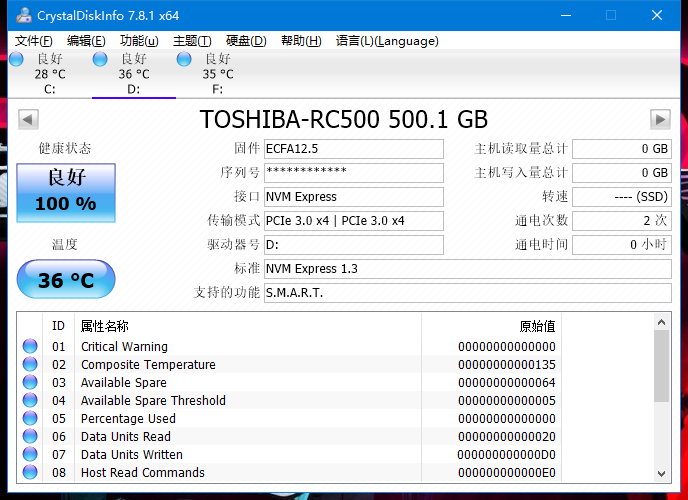Minimize the CrystalDiskInfo window
This screenshot has height=500, width=688.
tap(566, 15)
